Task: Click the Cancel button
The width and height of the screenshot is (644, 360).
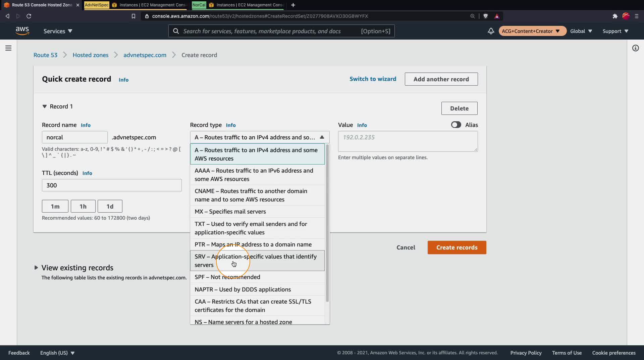Action: coord(406,248)
